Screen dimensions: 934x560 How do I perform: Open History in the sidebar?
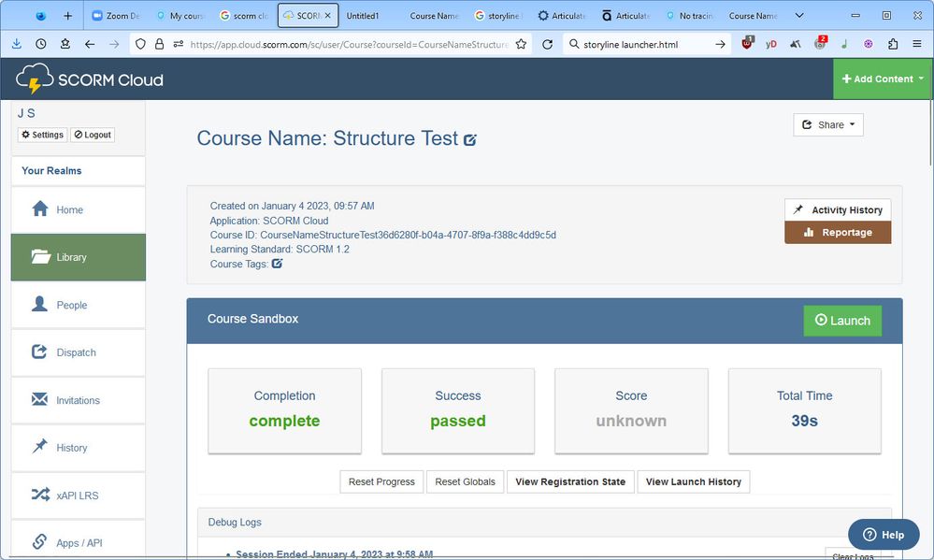78,448
